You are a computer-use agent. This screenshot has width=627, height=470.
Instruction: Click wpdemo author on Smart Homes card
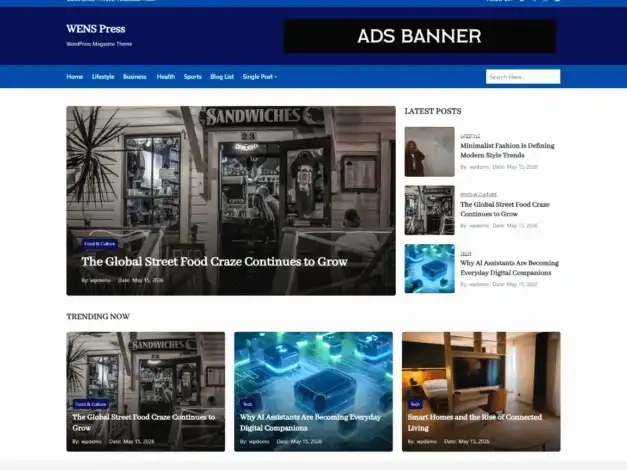[427, 442]
